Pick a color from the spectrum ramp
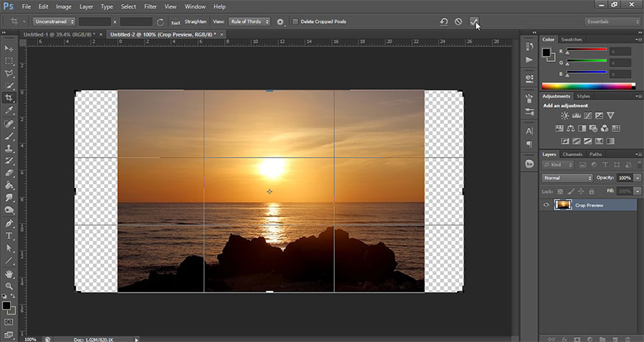Screen dimensions: 644x342 coord(586,85)
